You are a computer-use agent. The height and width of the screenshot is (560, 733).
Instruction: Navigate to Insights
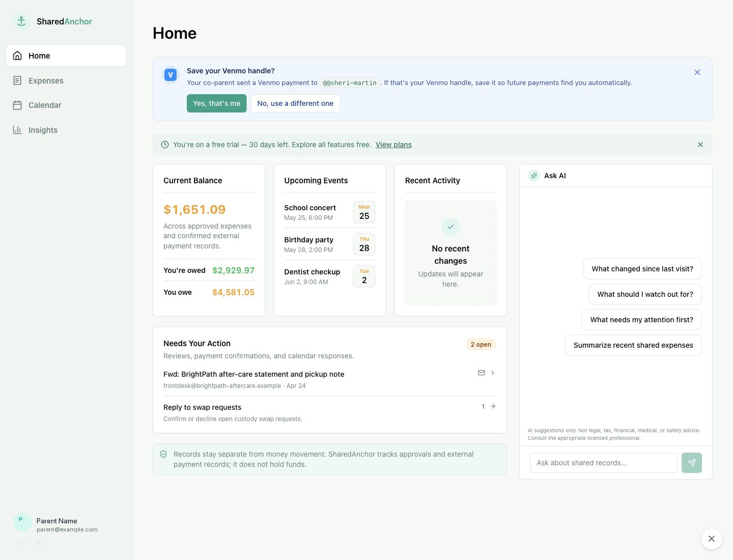pyautogui.click(x=66, y=130)
